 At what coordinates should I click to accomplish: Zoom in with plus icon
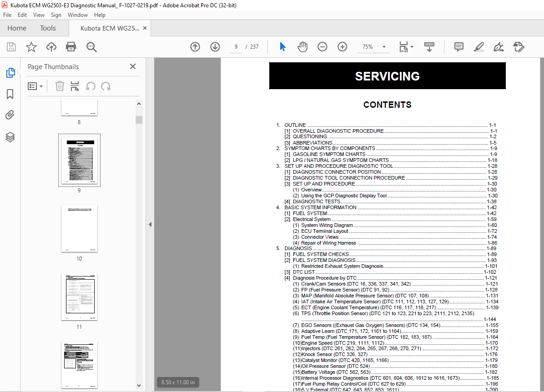[343, 47]
